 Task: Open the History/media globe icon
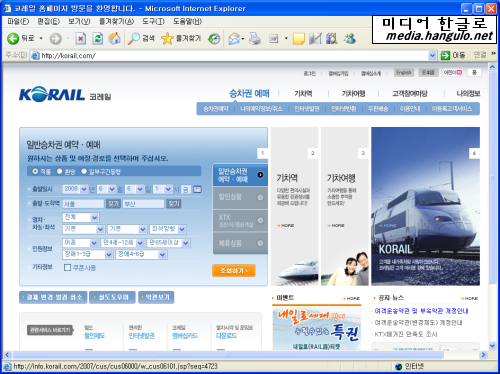[214, 39]
